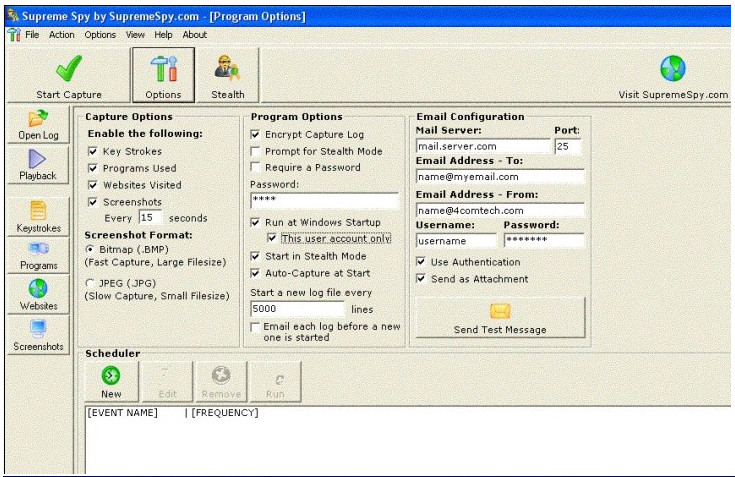735x477 pixels.
Task: Toggle Screenshots capture checkbox
Action: [x=93, y=202]
